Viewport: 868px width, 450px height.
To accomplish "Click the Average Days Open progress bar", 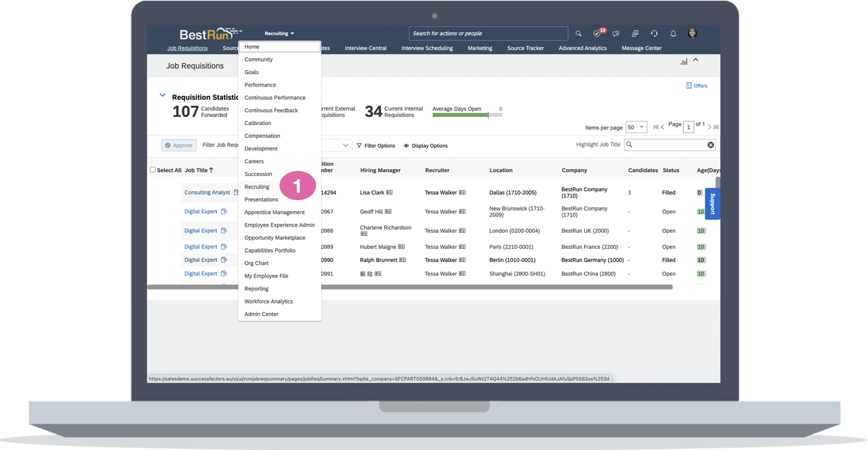I will pos(467,114).
